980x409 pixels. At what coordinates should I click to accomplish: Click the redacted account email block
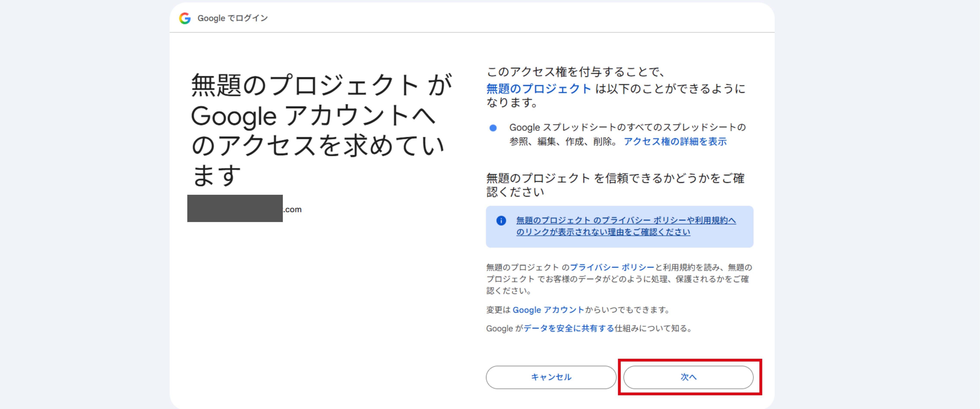[x=235, y=208]
